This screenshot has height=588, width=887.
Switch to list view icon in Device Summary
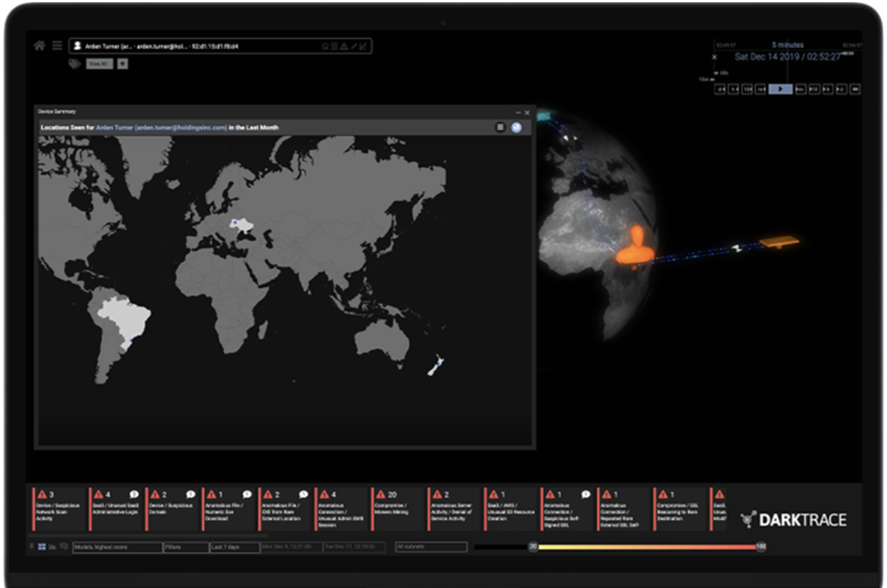coord(500,128)
